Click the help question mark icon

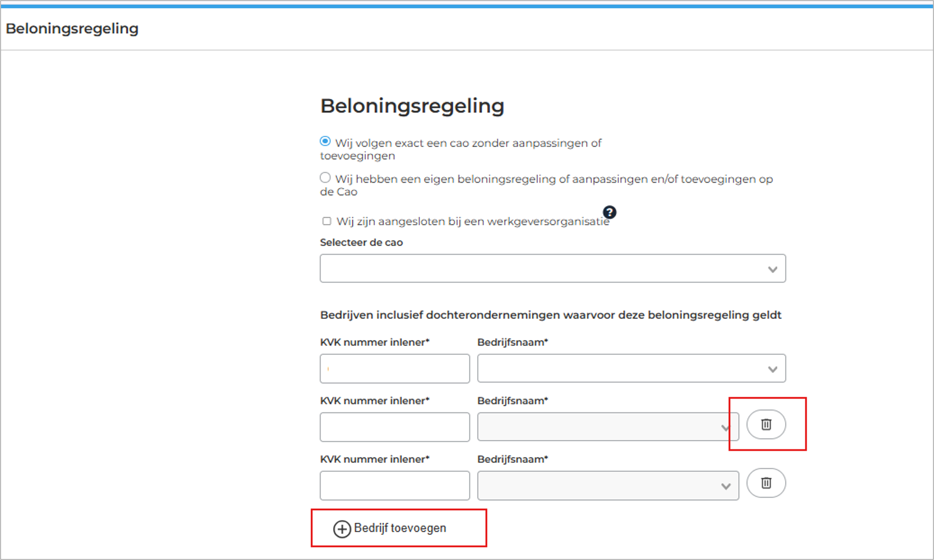[x=610, y=212]
